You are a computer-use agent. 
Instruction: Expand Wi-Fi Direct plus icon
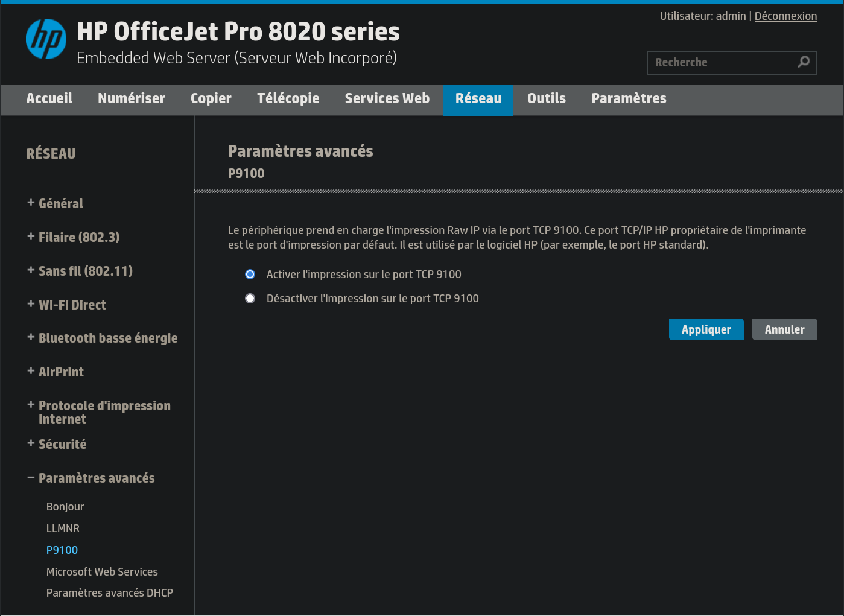click(x=31, y=304)
